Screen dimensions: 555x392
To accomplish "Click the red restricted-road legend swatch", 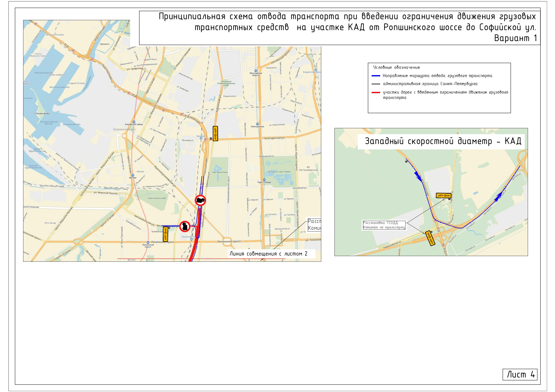I will pyautogui.click(x=376, y=92).
